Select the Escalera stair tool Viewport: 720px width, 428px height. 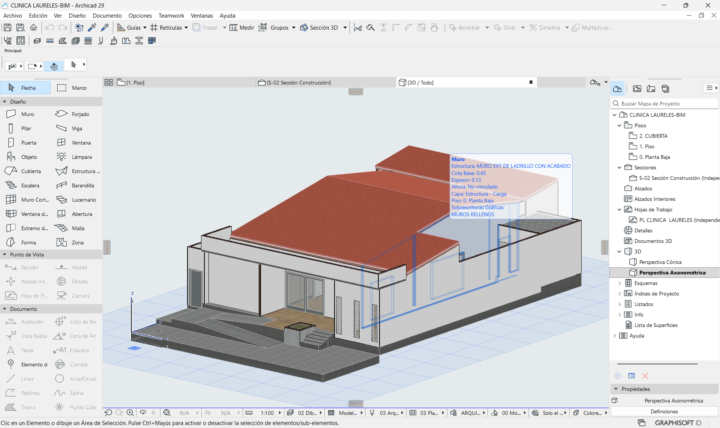tap(26, 186)
